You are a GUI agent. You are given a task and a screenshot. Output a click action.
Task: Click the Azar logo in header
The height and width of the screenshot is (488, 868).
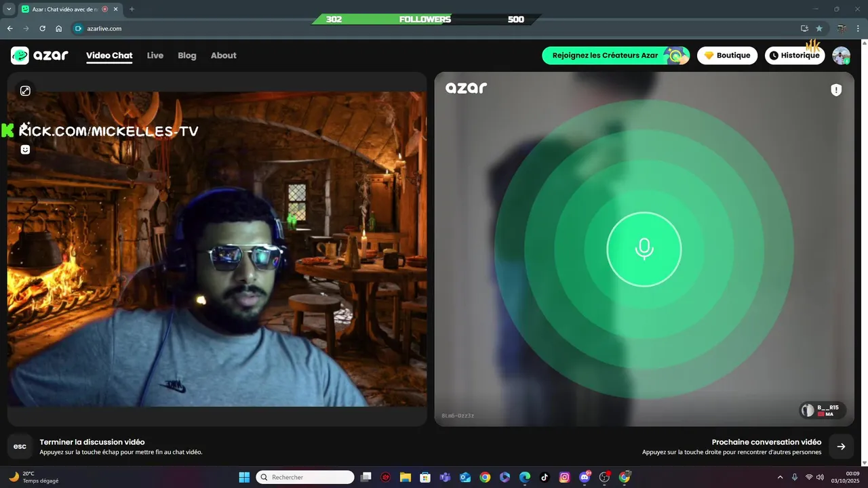point(39,56)
